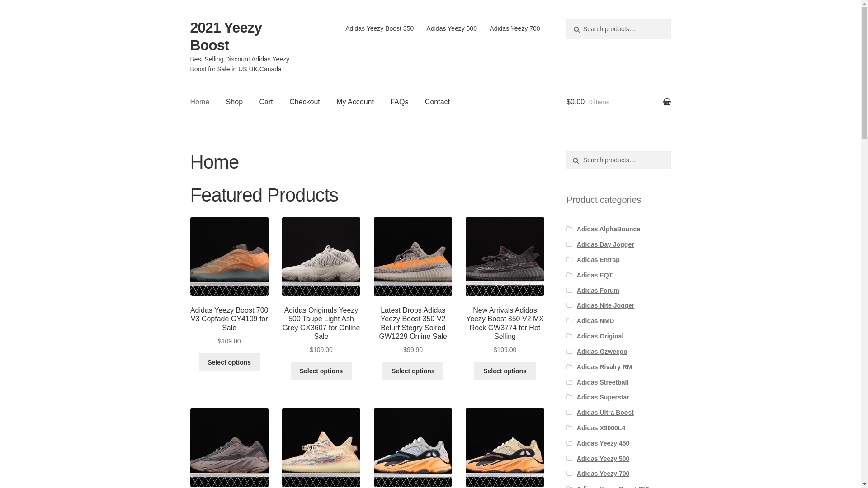Open Adidas EQT category
868x488 pixels.
pos(594,275)
